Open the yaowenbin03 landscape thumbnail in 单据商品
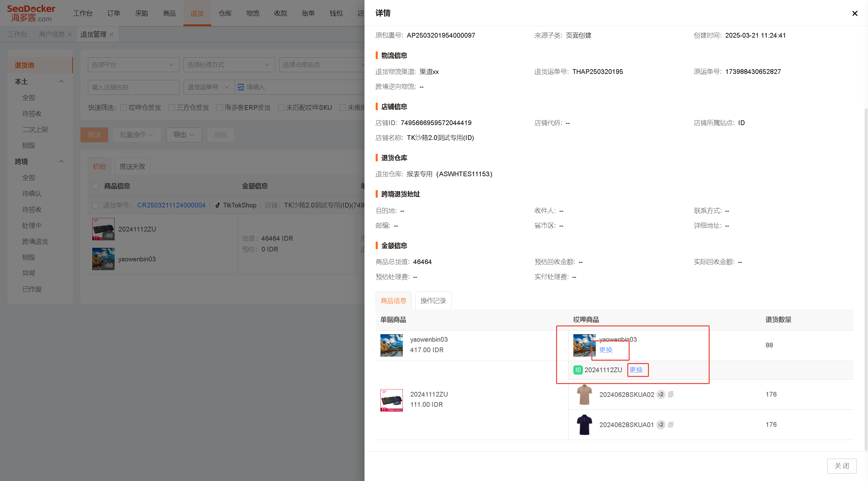This screenshot has width=868, height=481. coord(392,345)
